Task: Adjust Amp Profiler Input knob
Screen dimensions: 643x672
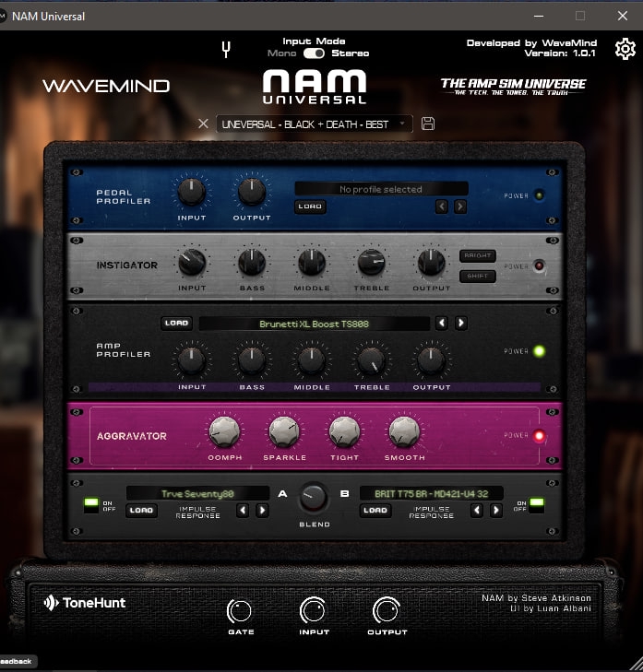Action: [x=191, y=360]
